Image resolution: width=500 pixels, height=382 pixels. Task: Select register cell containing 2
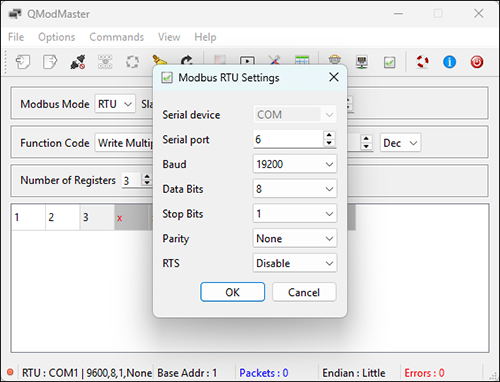(63, 217)
